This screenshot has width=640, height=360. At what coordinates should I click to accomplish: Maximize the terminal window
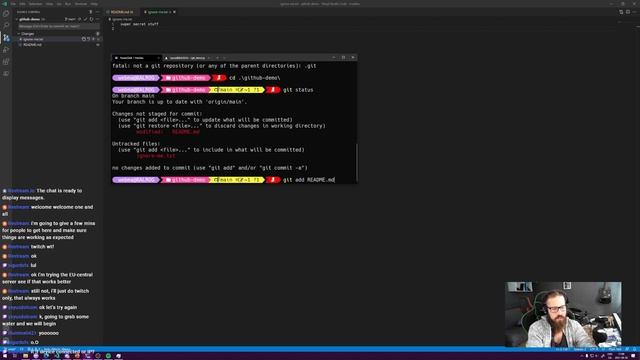343,58
